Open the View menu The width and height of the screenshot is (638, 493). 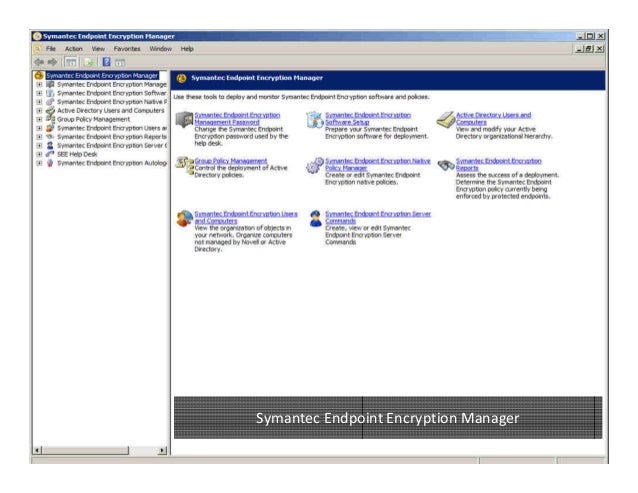pos(98,49)
